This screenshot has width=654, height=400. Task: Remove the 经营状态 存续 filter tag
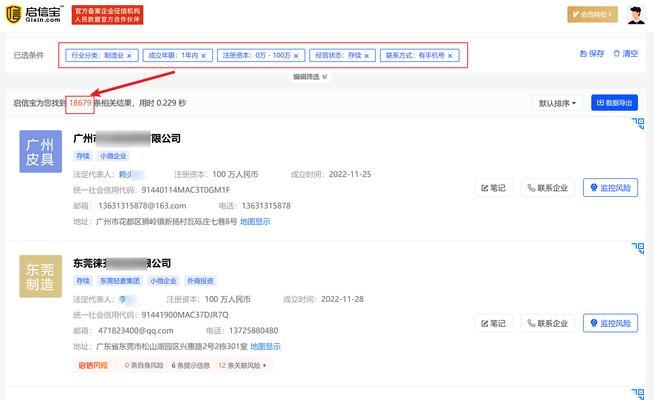pos(367,55)
